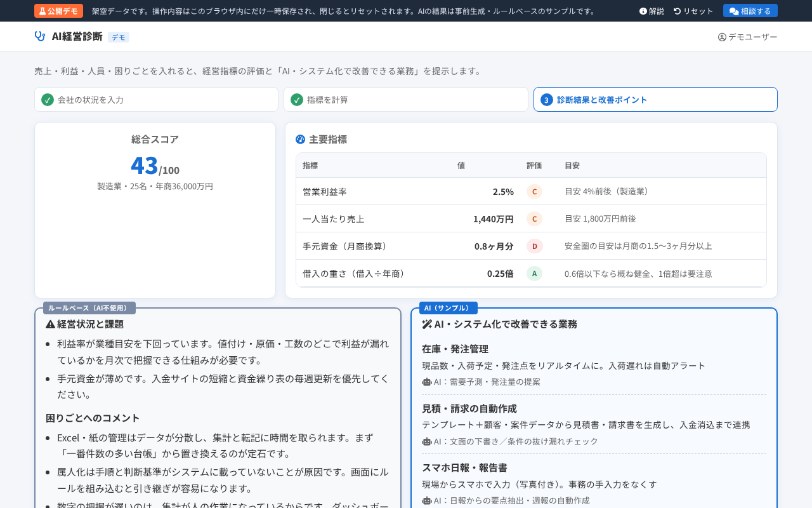Click the reset arrow icon beside リセット
This screenshot has height=508, width=812.
pyautogui.click(x=678, y=11)
